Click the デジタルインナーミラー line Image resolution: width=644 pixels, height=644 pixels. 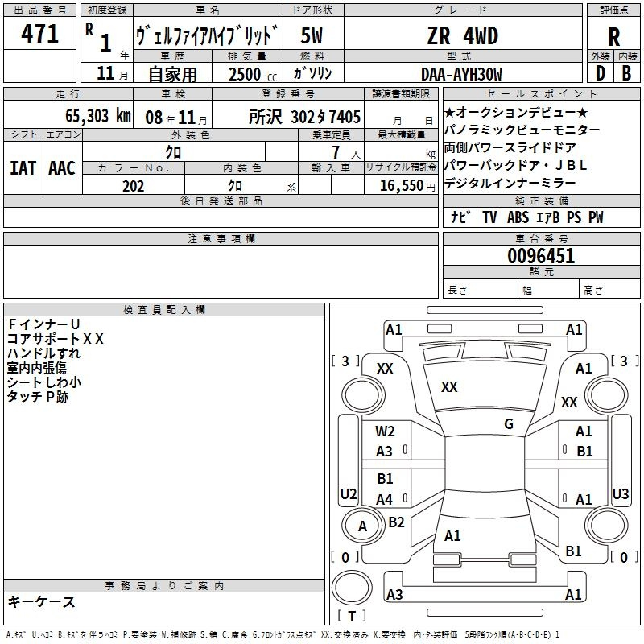[x=510, y=183]
